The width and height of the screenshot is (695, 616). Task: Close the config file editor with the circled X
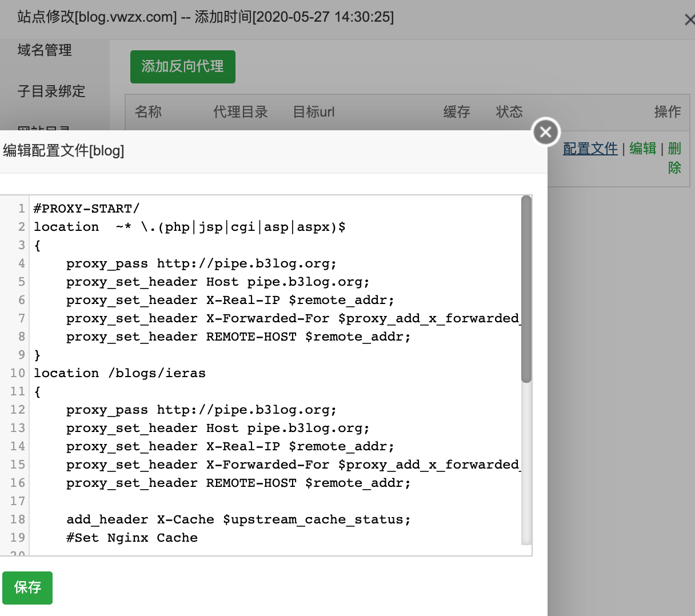pyautogui.click(x=546, y=132)
